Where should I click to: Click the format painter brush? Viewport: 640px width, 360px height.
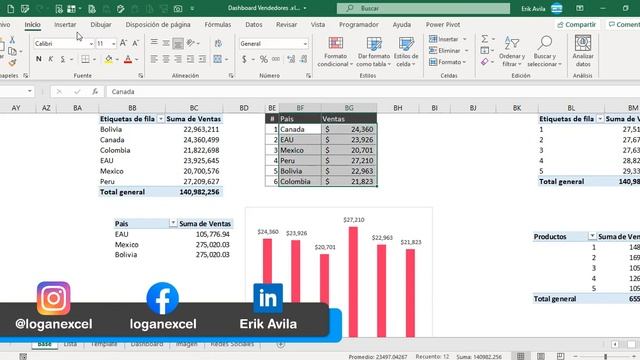[x=12, y=62]
